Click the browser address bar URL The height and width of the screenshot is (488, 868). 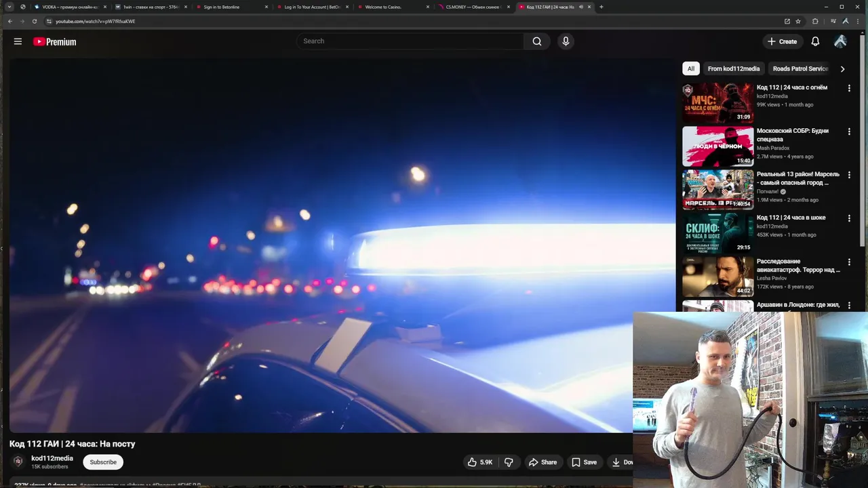point(96,21)
